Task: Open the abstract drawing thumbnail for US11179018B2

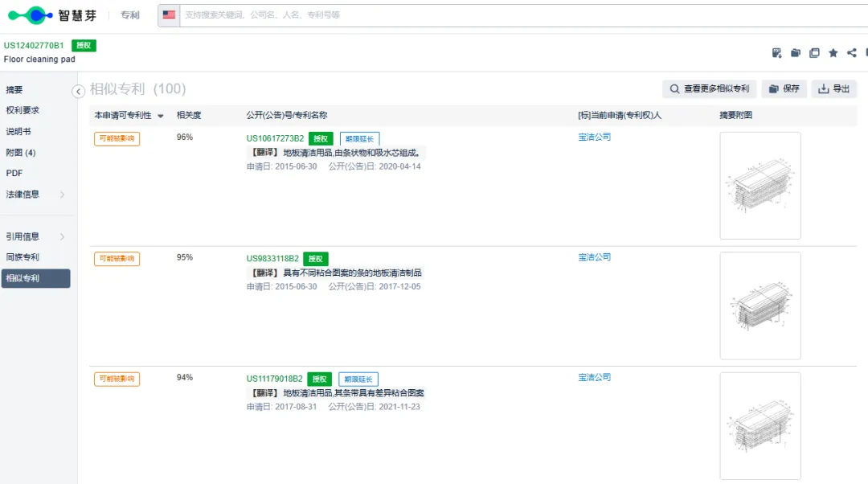Action: pyautogui.click(x=760, y=426)
